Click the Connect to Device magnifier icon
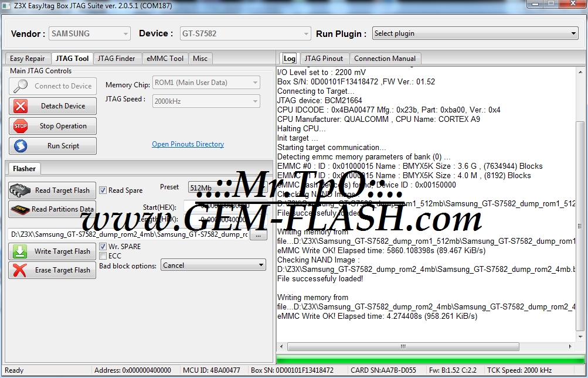Image resolution: width=588 pixels, height=378 pixels. pos(21,86)
